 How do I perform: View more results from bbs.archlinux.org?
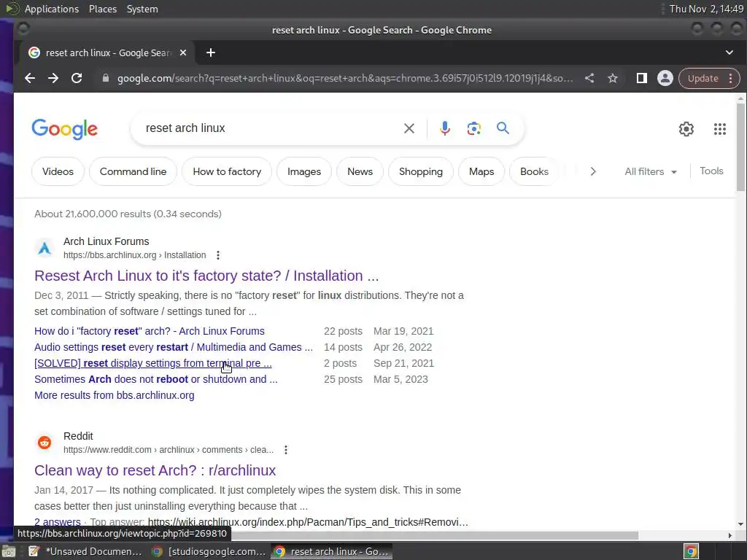pyautogui.click(x=115, y=395)
